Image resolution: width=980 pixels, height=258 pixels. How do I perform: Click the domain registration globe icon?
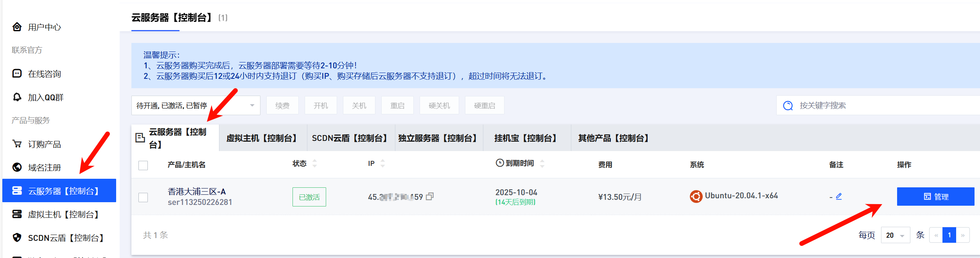(17, 167)
